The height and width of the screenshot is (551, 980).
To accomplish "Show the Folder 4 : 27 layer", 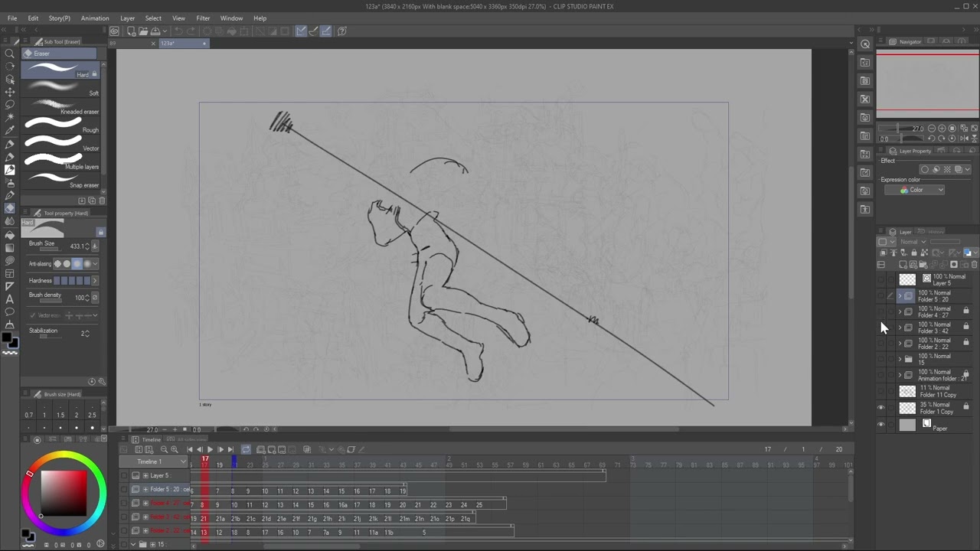I will pos(880,311).
